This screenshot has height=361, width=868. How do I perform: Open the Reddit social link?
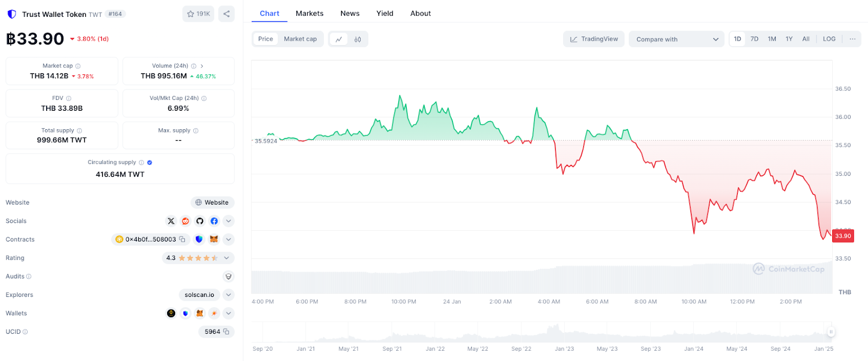pyautogui.click(x=186, y=221)
